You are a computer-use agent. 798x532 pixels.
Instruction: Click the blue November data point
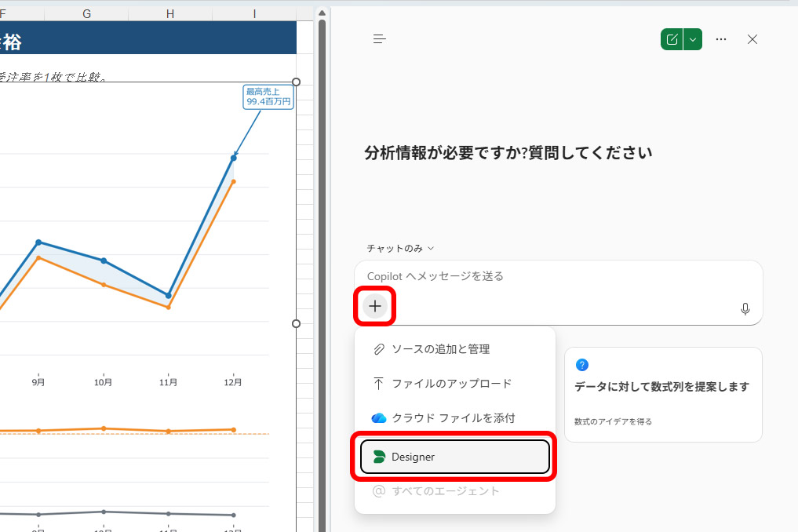pyautogui.click(x=169, y=296)
